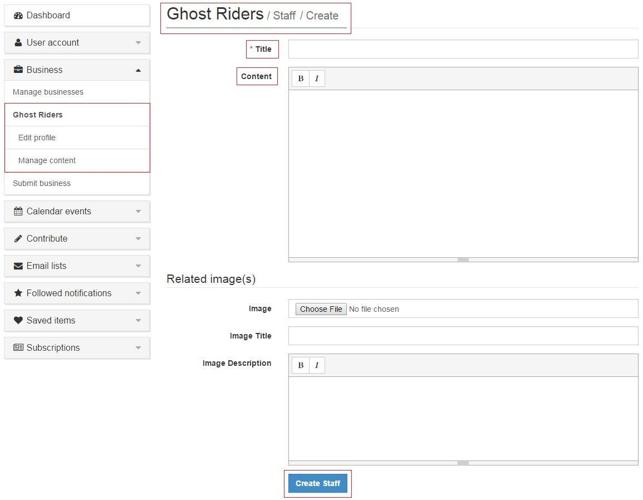
Task: Click the Content field label
Action: coord(256,76)
